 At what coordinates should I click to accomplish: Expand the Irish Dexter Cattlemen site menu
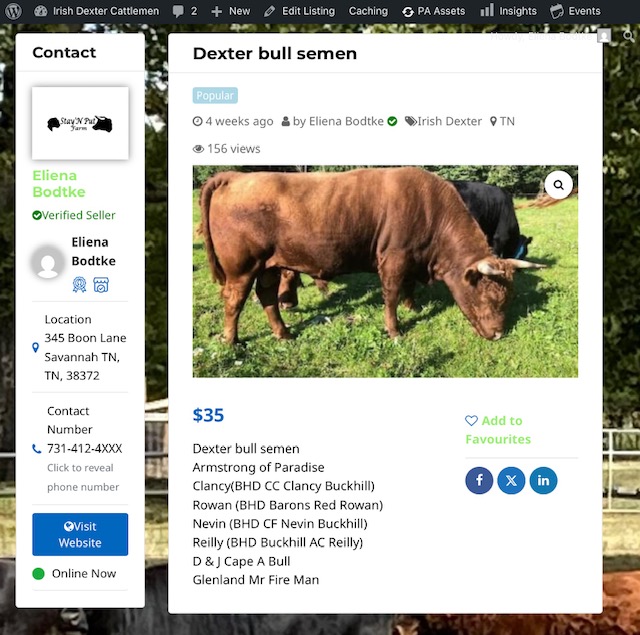(x=97, y=11)
